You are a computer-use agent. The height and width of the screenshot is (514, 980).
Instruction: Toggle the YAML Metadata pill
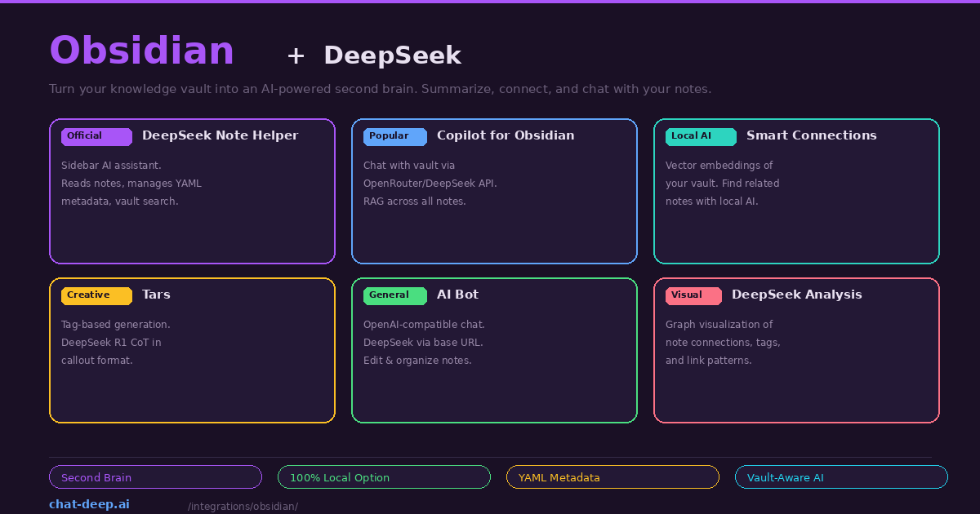612,477
